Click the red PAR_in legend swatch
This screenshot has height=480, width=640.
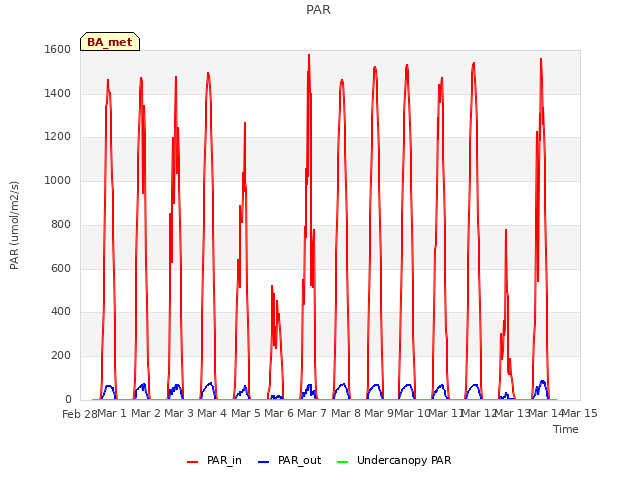pos(192,462)
